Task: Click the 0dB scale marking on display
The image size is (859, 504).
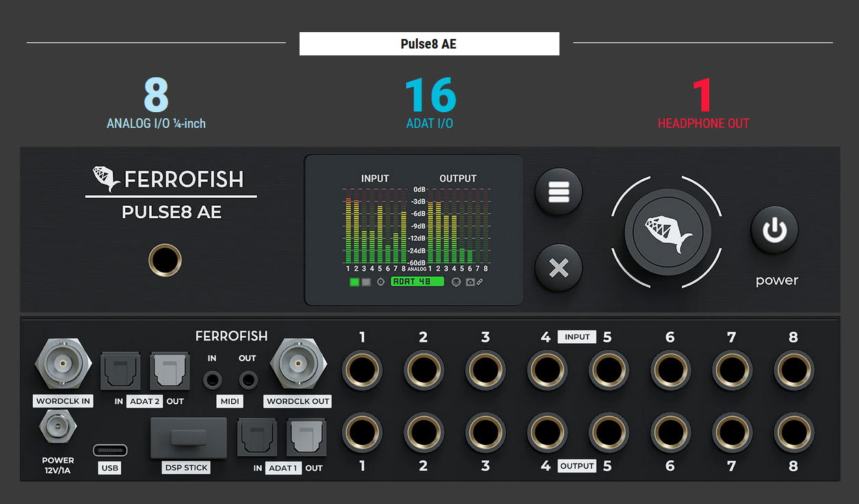Action: (419, 189)
